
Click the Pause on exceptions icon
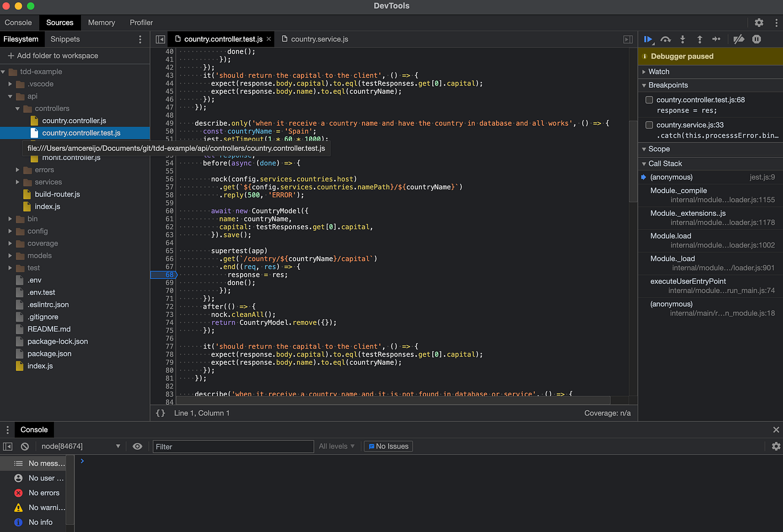coord(756,39)
